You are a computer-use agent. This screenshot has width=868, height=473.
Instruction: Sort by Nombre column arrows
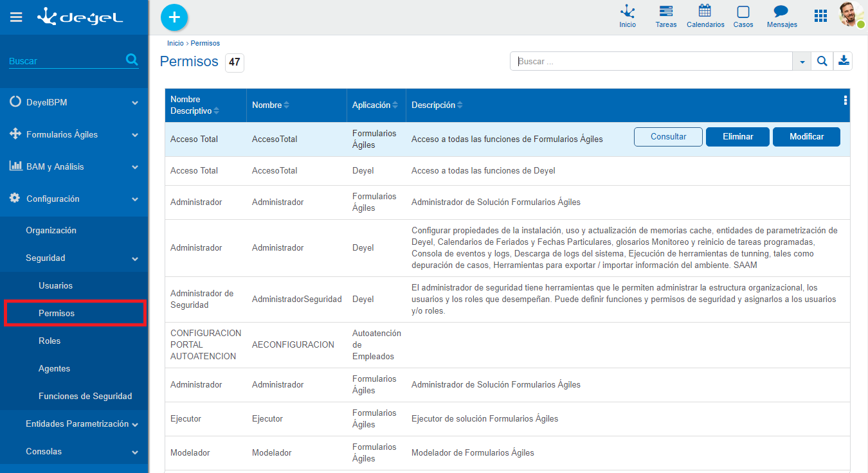[x=286, y=105]
